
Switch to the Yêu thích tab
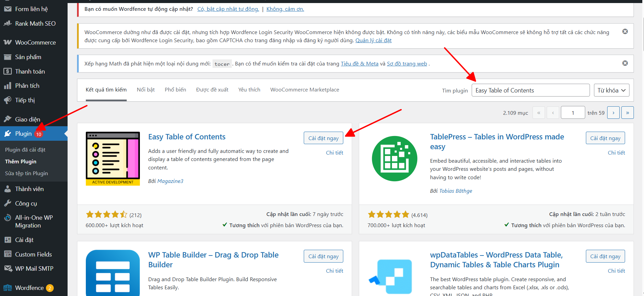click(249, 90)
